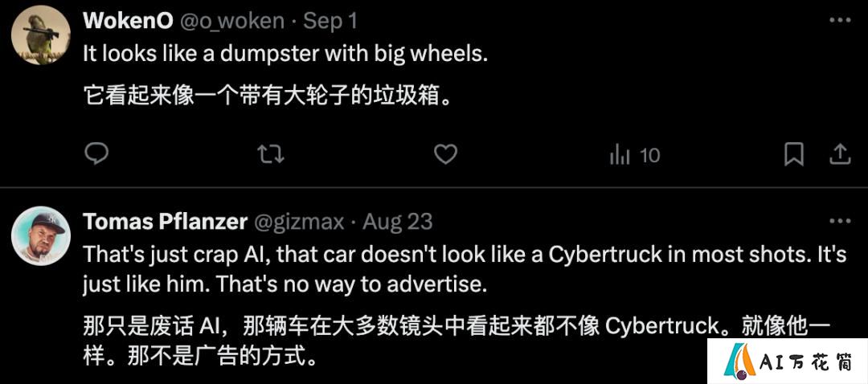
Task: Click the view count number 10
Action: coord(650,156)
